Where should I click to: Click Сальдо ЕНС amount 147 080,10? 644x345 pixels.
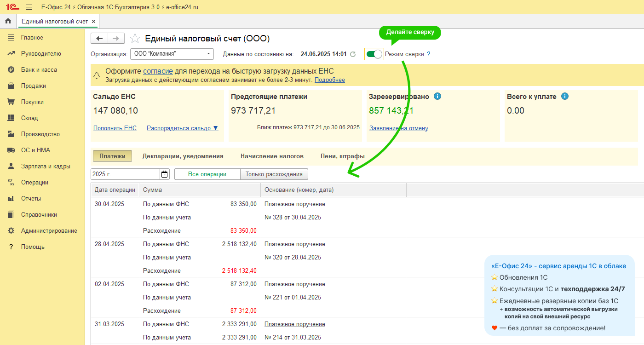[115, 111]
